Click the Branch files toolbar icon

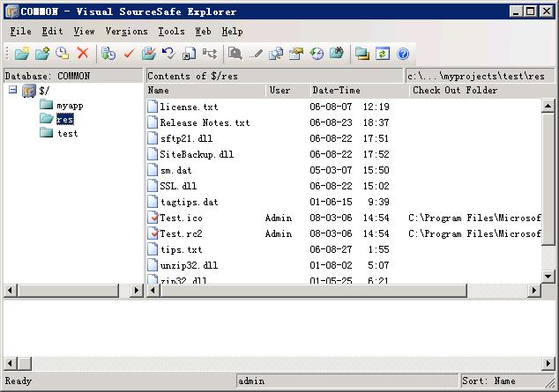pyautogui.click(x=209, y=54)
